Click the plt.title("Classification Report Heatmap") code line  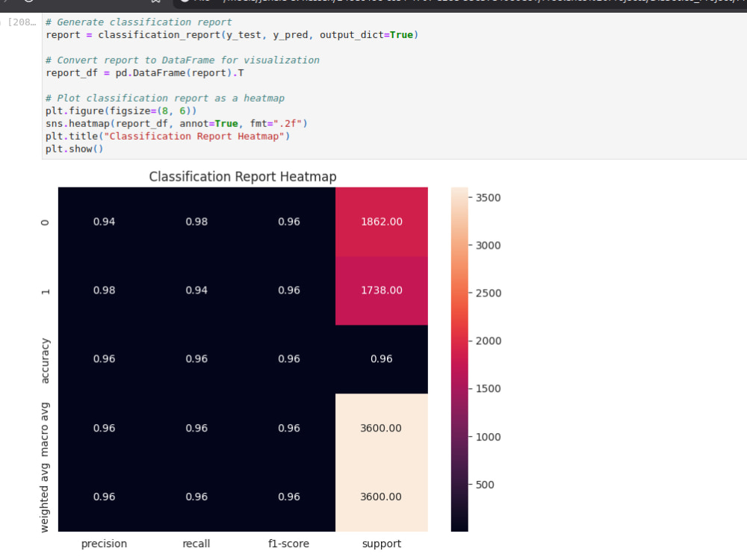pyautogui.click(x=167, y=136)
